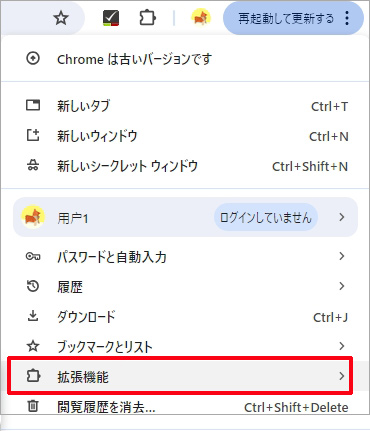Open the corgi profile avatar in toolbar
The image size is (370, 431).
point(201,18)
